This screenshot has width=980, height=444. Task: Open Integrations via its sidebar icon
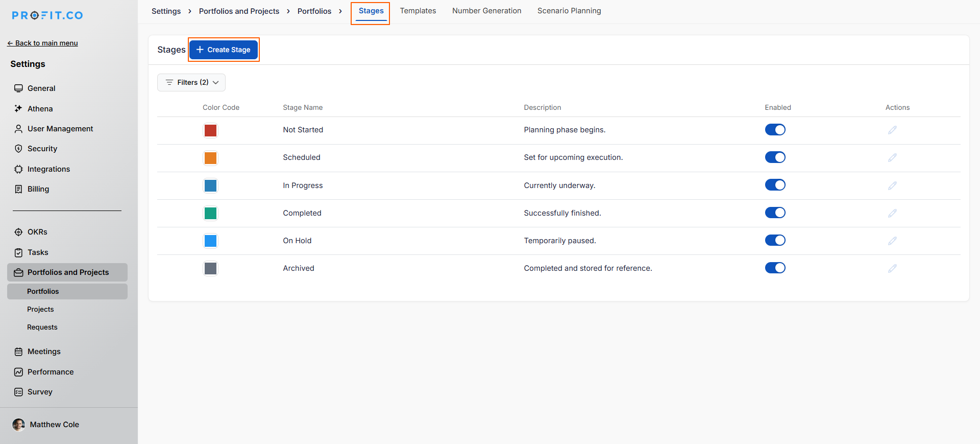[x=18, y=169]
